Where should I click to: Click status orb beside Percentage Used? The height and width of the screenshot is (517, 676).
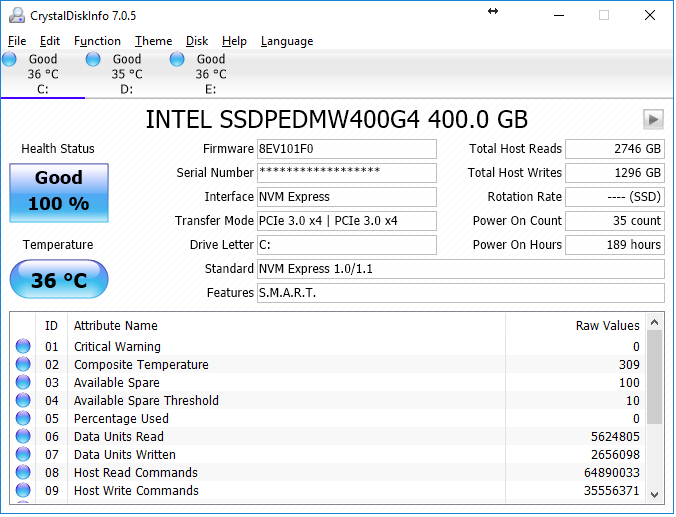tap(23, 418)
